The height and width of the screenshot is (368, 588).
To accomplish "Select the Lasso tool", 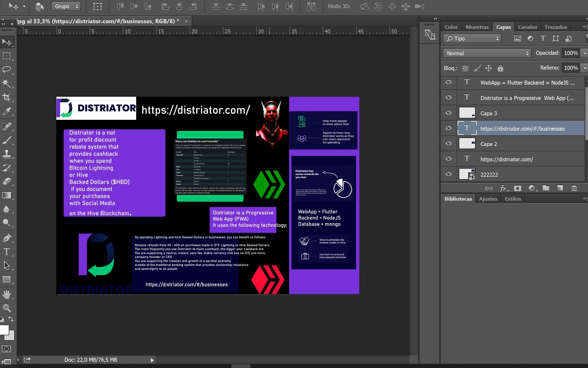I will (7, 70).
